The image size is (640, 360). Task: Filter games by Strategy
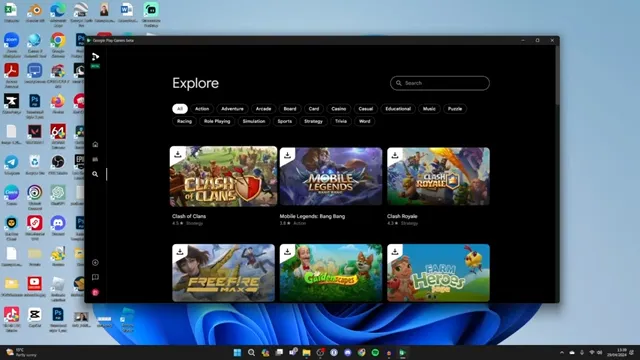pos(313,121)
